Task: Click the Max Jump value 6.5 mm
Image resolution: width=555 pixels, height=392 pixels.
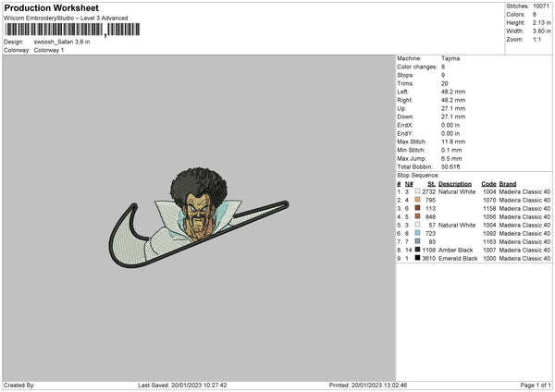Action: tap(451, 158)
